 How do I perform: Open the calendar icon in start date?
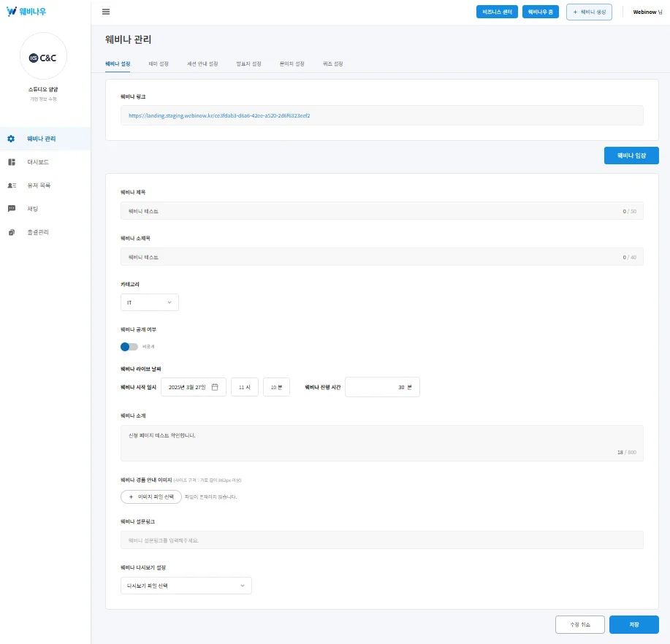tap(215, 387)
